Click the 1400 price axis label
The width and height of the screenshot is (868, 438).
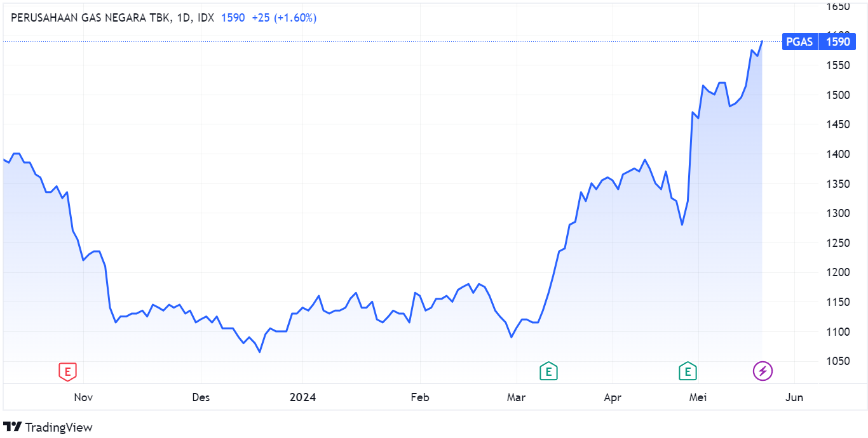tap(837, 154)
